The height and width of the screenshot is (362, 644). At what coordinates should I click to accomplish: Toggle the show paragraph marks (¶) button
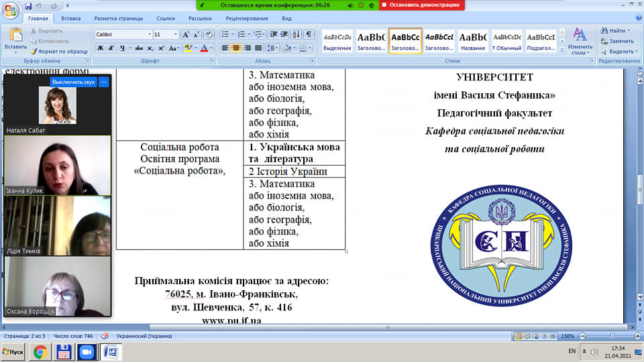click(x=309, y=34)
